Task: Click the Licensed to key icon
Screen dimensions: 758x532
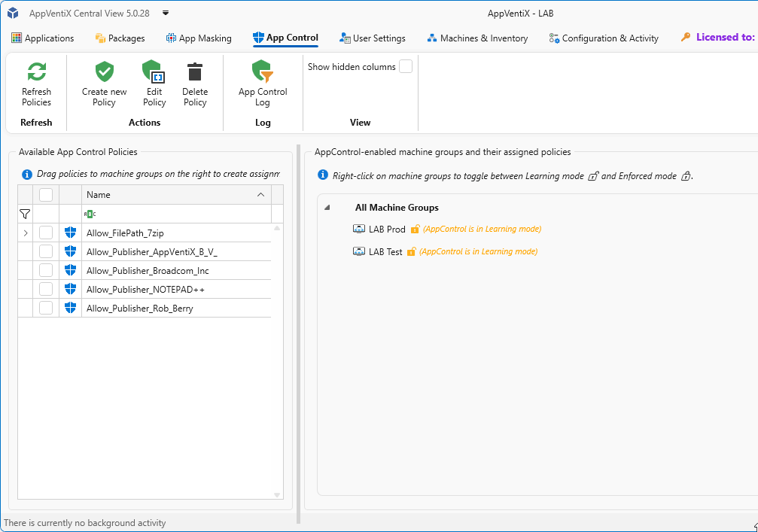Action: [686, 37]
